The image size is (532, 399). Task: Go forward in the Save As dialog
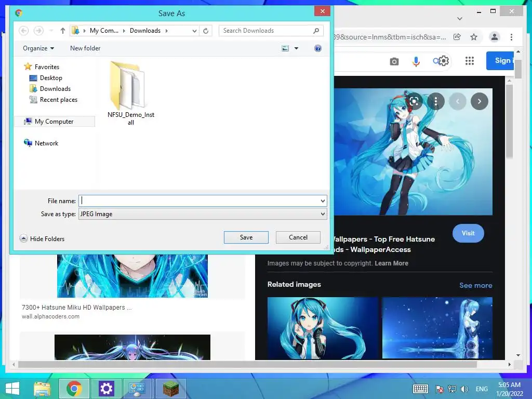tap(38, 31)
